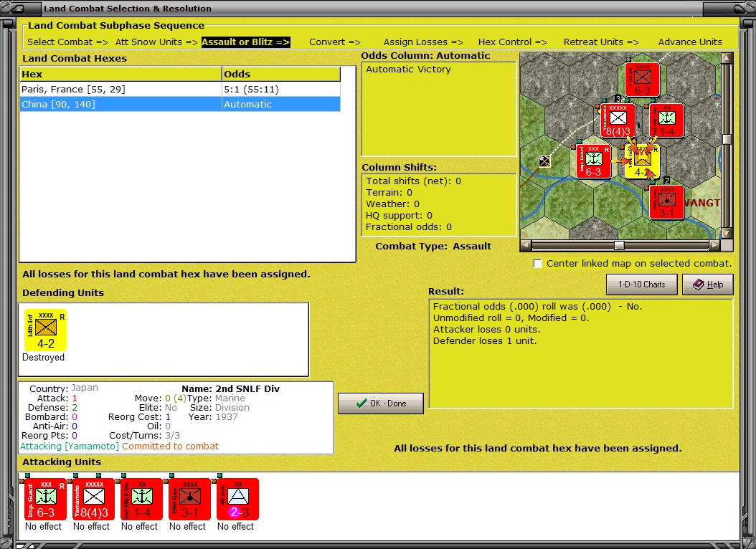Screen dimensions: 756x549
Task: Click the highlighted Assault or Blitz step
Action: [x=245, y=42]
